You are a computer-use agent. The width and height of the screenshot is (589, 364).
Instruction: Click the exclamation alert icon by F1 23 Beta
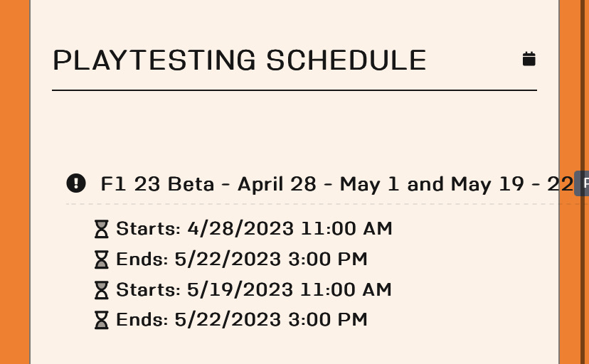pyautogui.click(x=76, y=183)
